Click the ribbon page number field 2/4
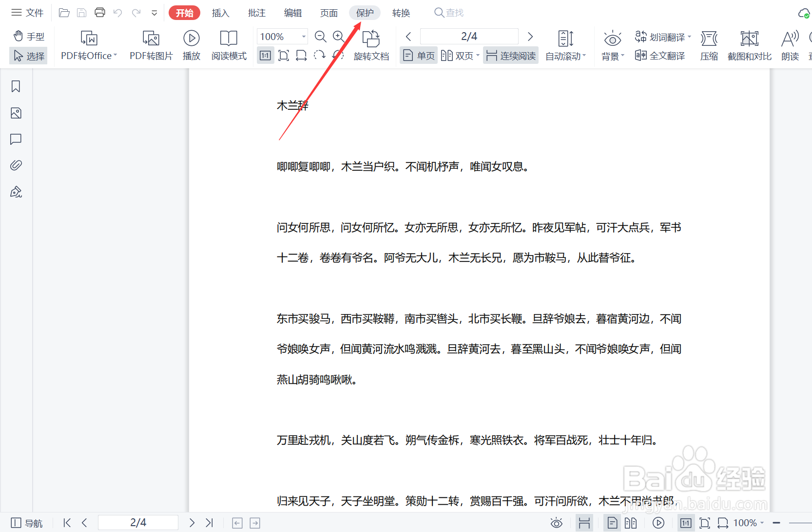Viewport: 812px width, 532px height. [469, 37]
